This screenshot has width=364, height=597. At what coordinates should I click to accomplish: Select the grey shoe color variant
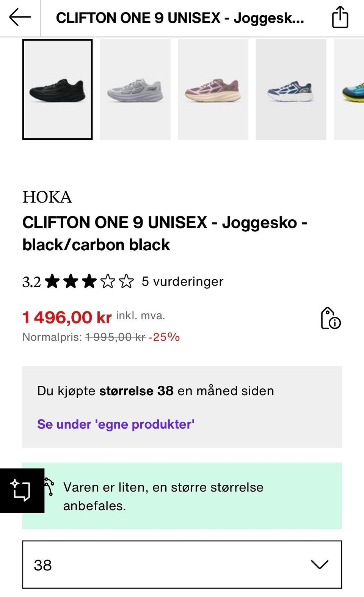click(135, 90)
